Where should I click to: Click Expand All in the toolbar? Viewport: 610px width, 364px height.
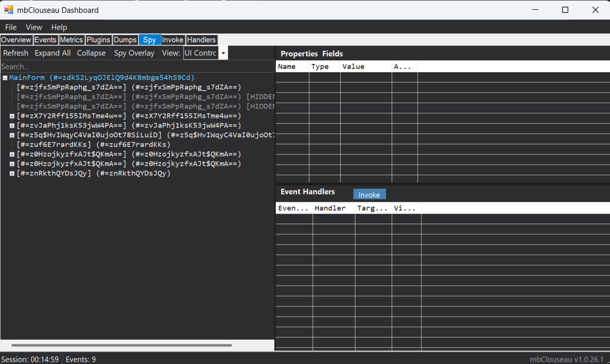[53, 53]
